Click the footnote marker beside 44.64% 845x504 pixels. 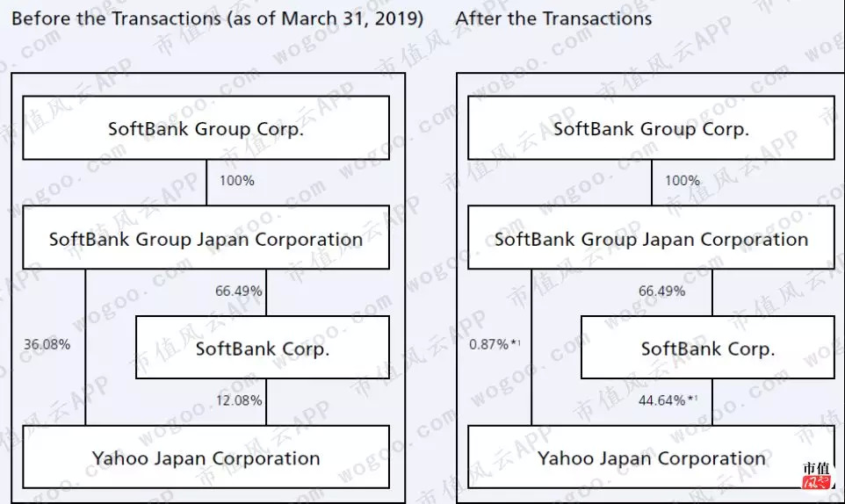[693, 399]
